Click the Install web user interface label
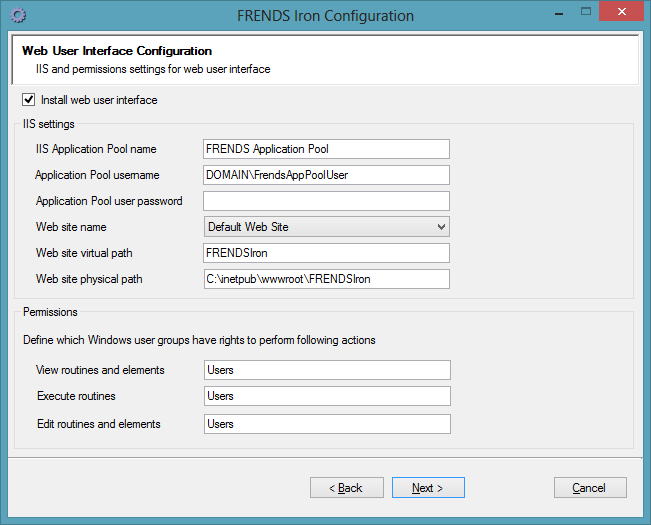This screenshot has height=525, width=651. [x=99, y=100]
